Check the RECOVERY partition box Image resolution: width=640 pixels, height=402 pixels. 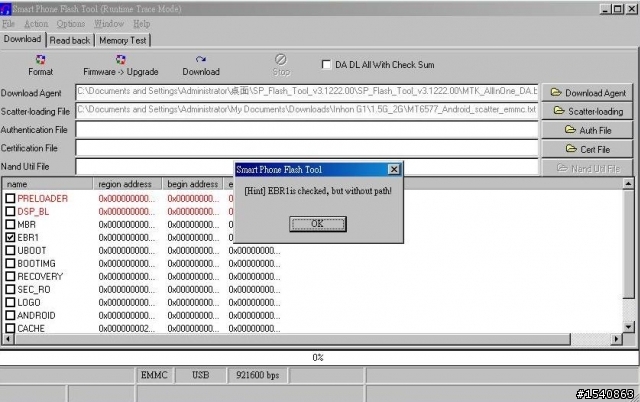(x=10, y=276)
